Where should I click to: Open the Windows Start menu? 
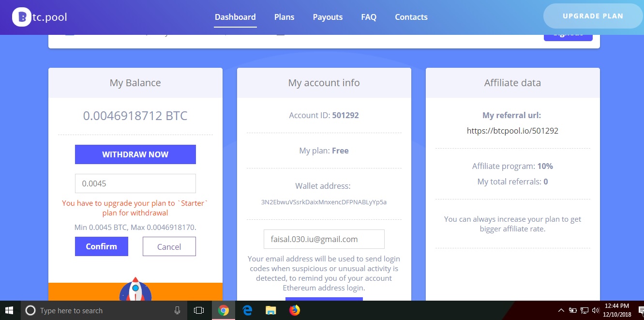tap(10, 310)
